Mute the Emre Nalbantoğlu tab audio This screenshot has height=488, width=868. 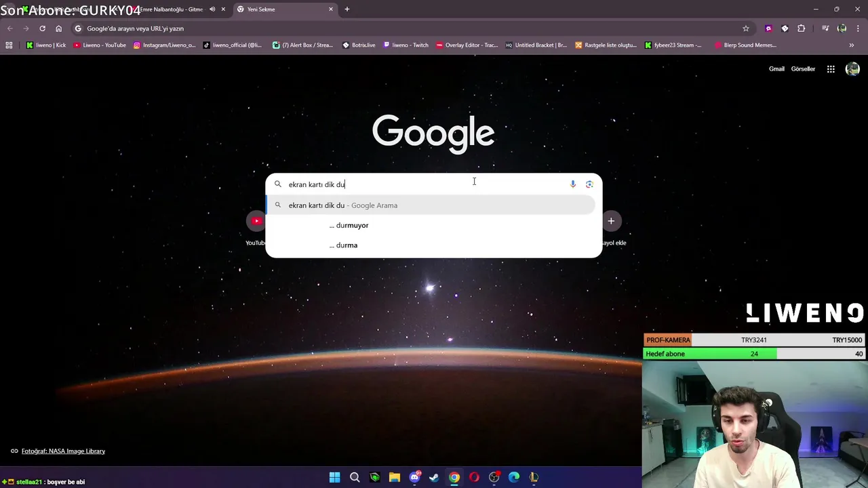coord(212,9)
